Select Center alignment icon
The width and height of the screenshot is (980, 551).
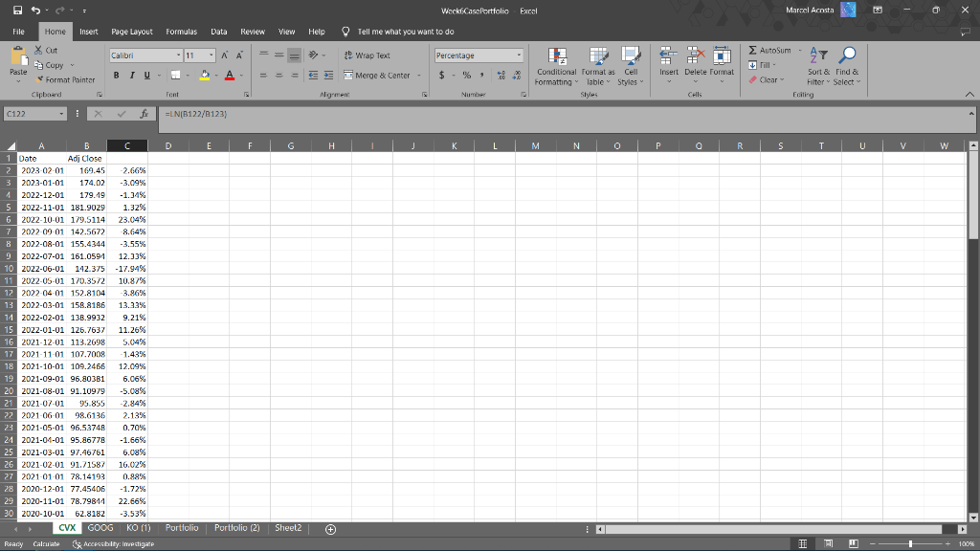pyautogui.click(x=278, y=76)
